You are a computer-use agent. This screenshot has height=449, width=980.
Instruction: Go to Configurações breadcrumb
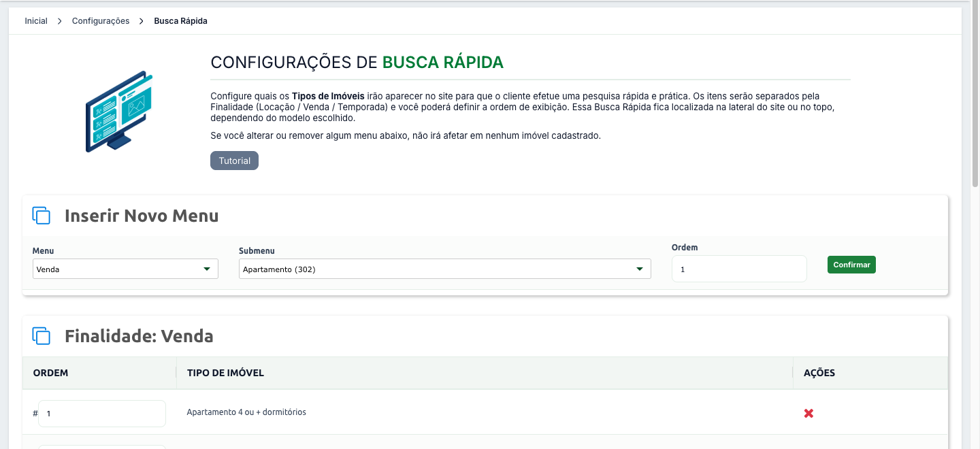101,21
